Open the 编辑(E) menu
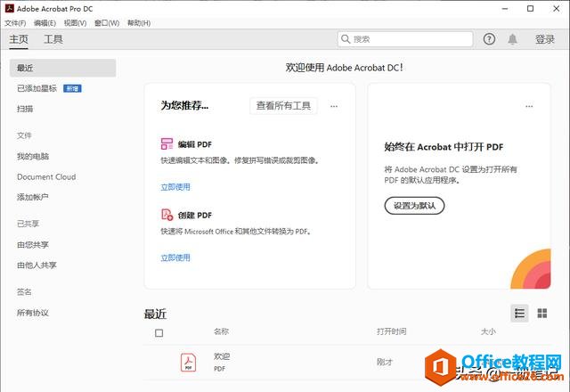 coord(45,23)
